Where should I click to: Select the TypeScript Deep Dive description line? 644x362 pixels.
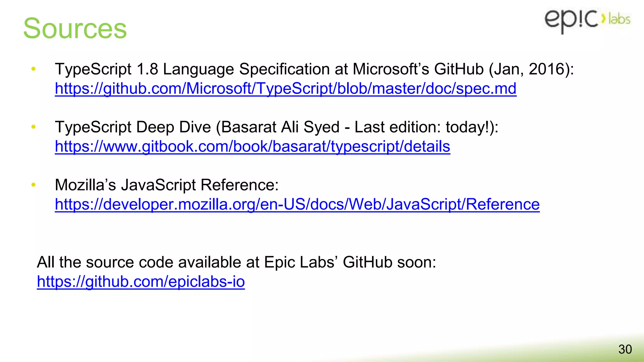pyautogui.click(x=277, y=127)
